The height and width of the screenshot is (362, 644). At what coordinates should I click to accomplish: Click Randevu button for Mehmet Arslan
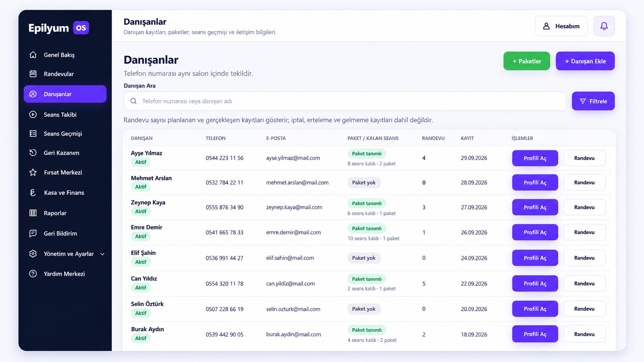click(x=584, y=182)
